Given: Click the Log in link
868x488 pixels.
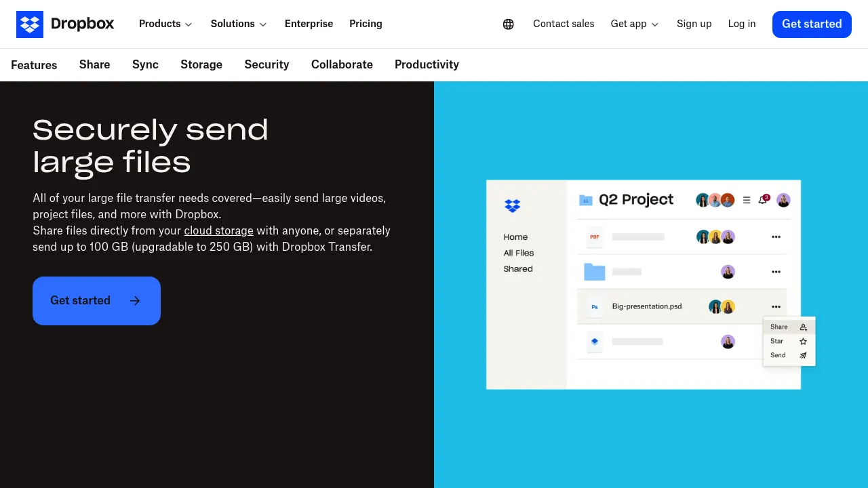Looking at the screenshot, I should pyautogui.click(x=742, y=24).
